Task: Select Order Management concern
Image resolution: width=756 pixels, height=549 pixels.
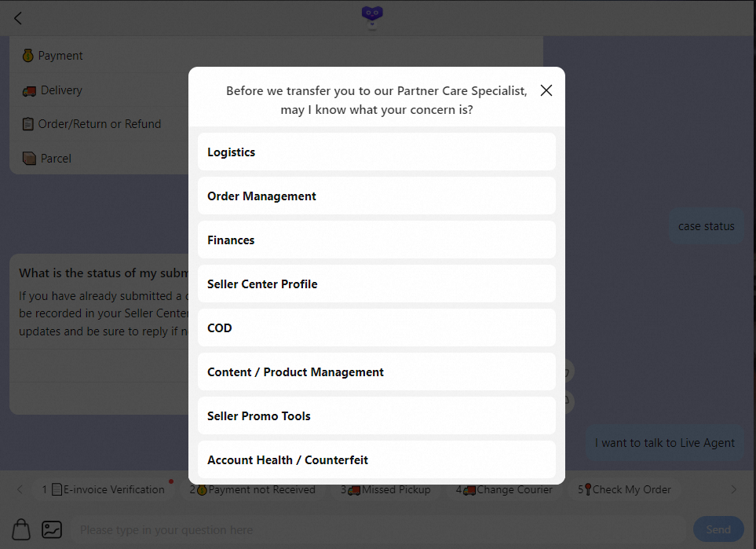Action: pyautogui.click(x=376, y=196)
